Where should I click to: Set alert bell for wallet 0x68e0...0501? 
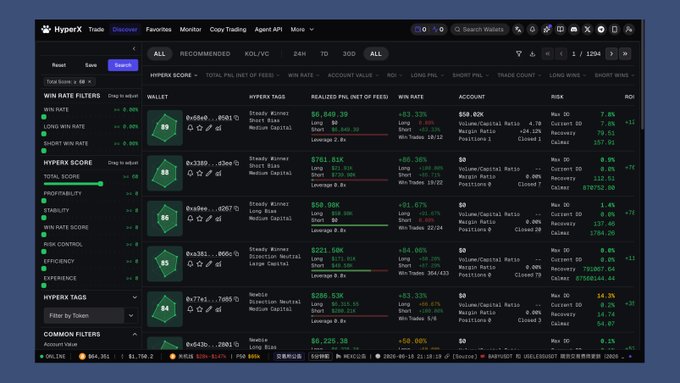tap(190, 128)
